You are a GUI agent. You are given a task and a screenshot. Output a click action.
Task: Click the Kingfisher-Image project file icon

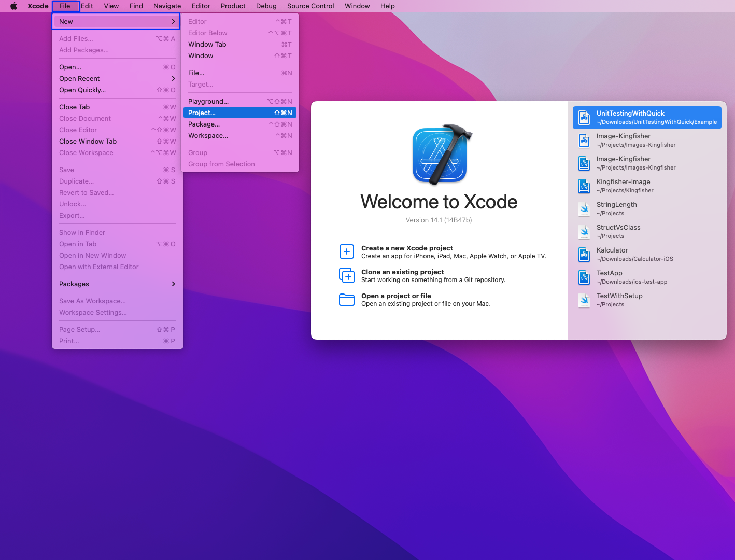pyautogui.click(x=584, y=186)
